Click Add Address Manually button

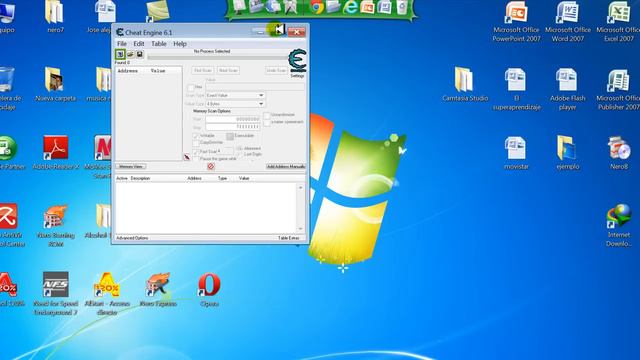[286, 167]
